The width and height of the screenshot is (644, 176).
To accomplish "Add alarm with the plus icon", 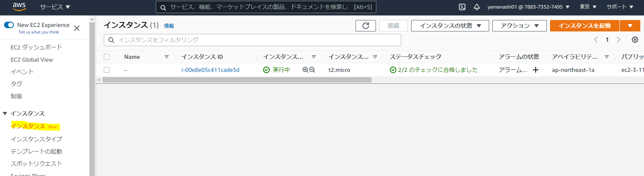I will click(536, 70).
